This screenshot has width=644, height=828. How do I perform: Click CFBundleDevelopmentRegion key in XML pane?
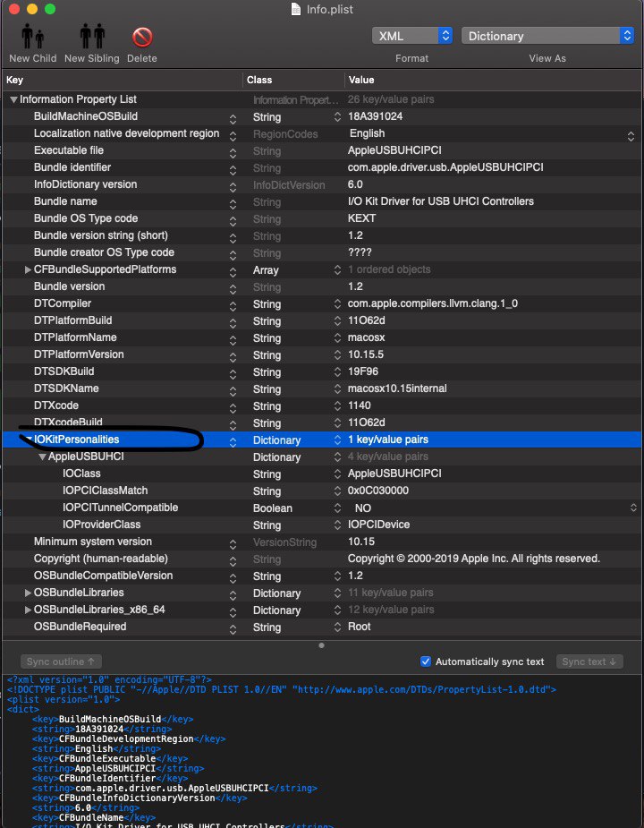coord(126,738)
